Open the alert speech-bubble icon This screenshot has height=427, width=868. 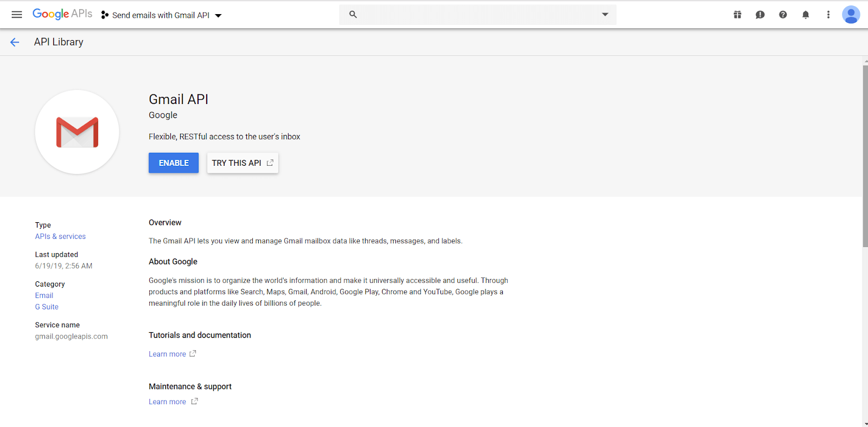[x=760, y=15]
